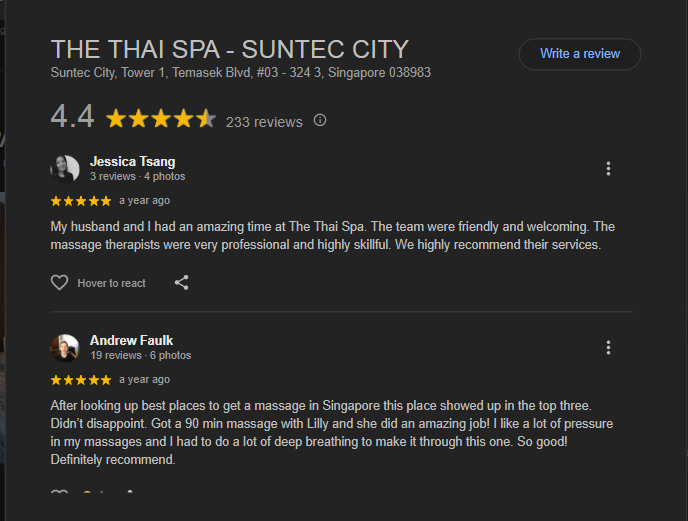Click THE THAI SPA - SUNTEC CITY heading

click(229, 49)
